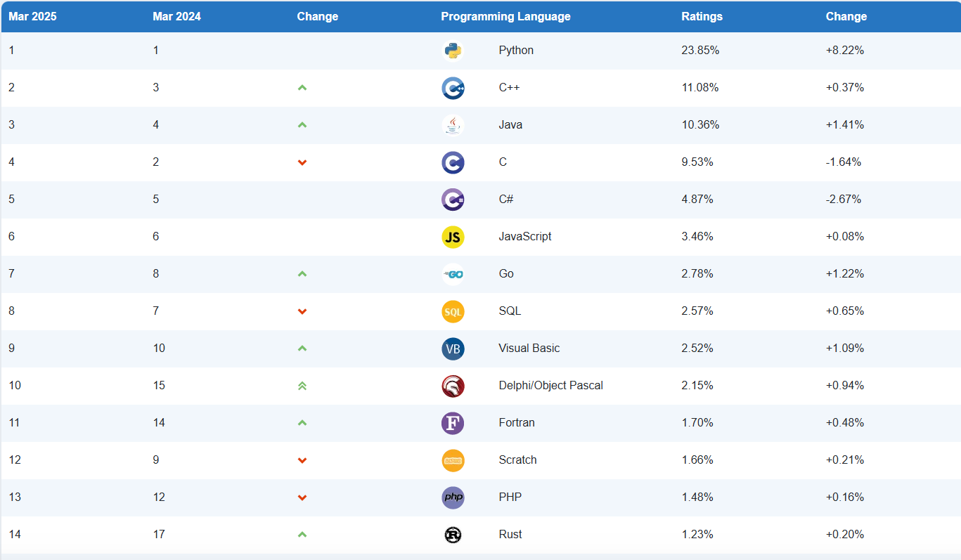Click the 2.78% rating value
Viewport: 961px width, 560px height.
(x=697, y=274)
